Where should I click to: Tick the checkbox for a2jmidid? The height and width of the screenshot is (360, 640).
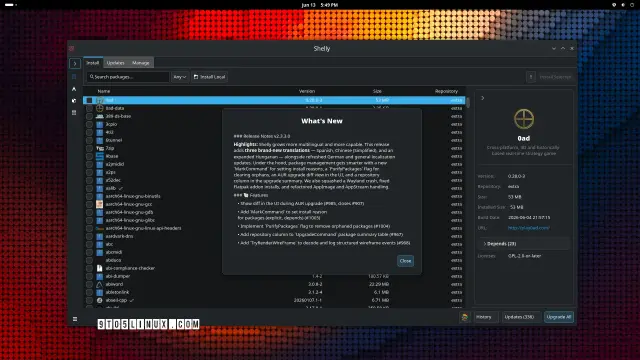(x=89, y=164)
